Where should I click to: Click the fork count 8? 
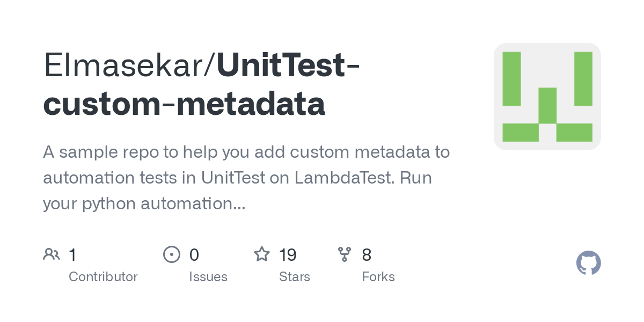(x=367, y=255)
